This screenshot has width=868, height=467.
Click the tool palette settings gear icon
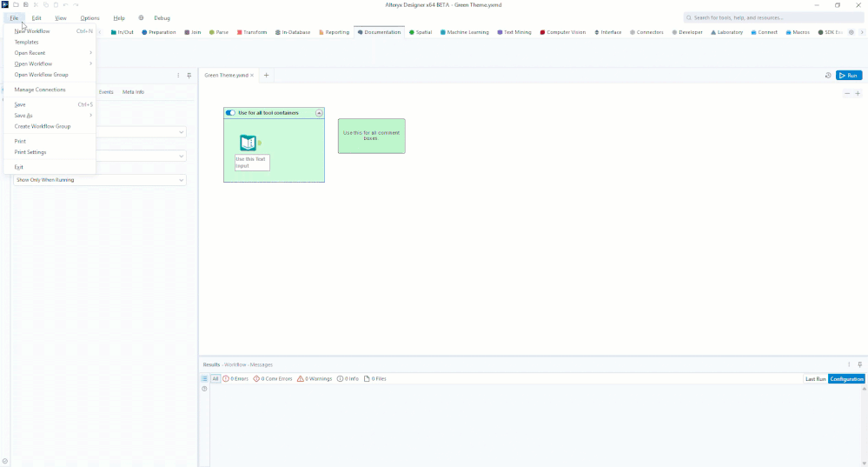[851, 32]
